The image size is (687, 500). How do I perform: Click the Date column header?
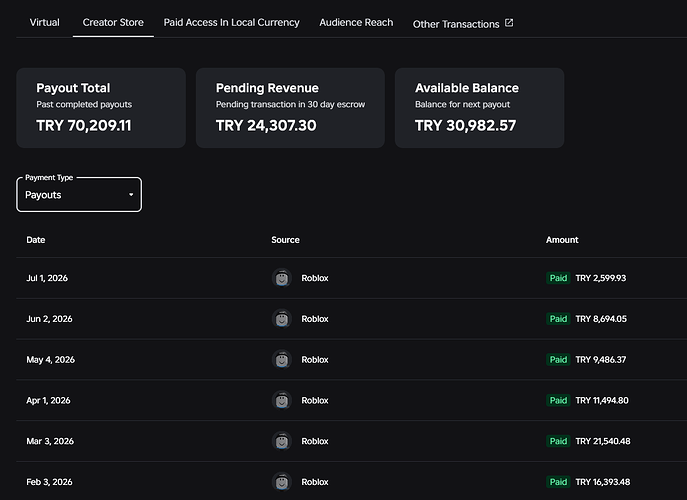click(x=36, y=240)
